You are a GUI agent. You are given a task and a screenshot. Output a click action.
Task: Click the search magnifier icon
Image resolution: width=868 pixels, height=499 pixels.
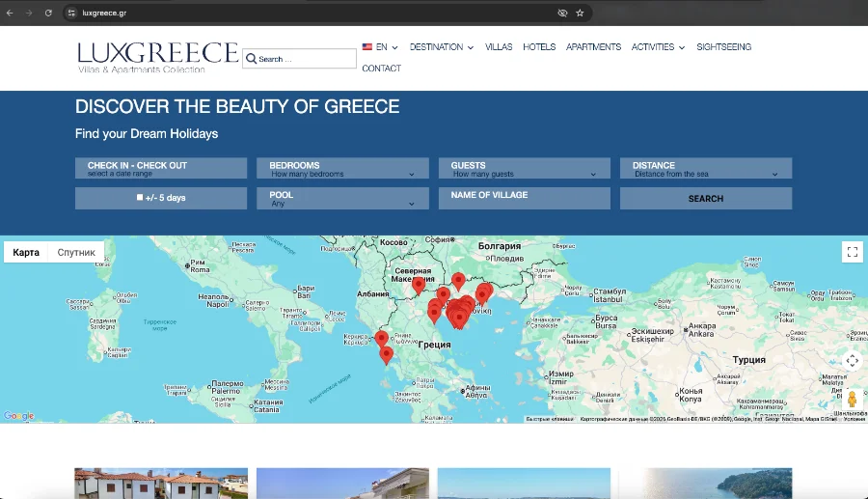[x=251, y=59]
